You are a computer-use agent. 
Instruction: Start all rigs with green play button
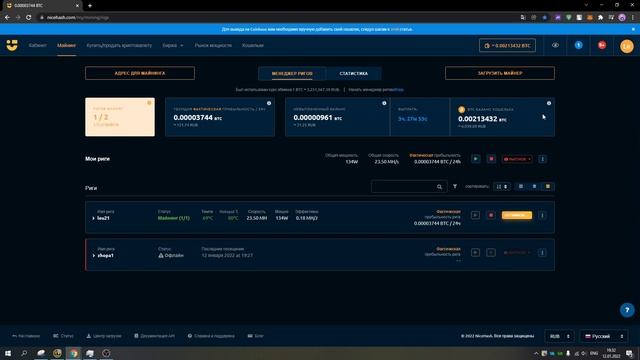click(x=476, y=159)
